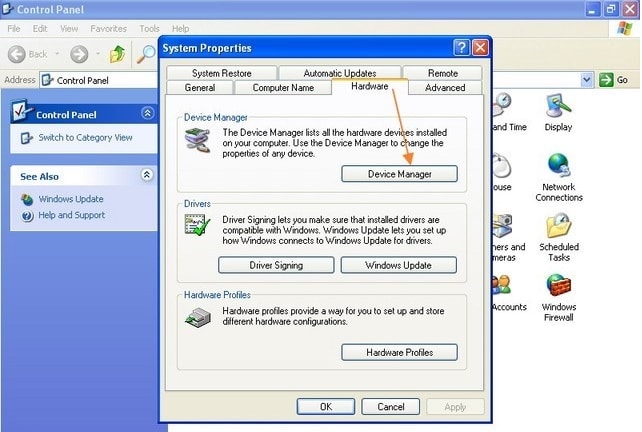Switch to the Automatic Updates tab
Image resolution: width=642 pixels, height=432 pixels.
[x=340, y=73]
